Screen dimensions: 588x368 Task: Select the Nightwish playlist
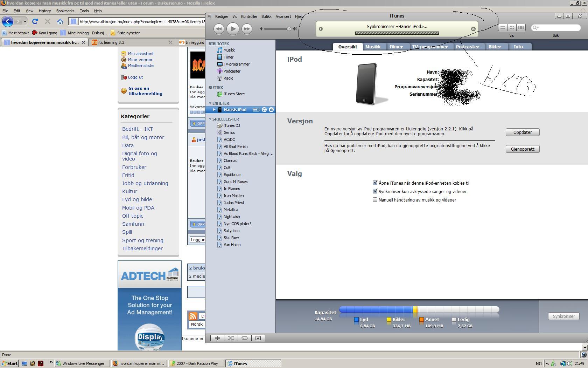click(x=232, y=217)
